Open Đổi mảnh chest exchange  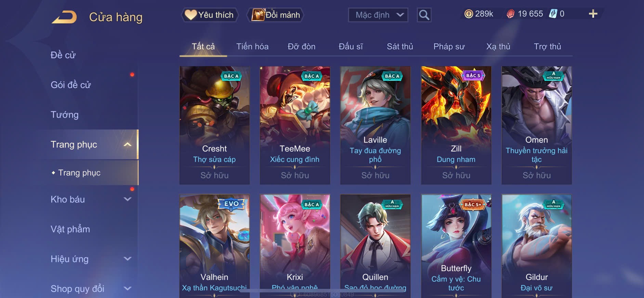pos(275,15)
